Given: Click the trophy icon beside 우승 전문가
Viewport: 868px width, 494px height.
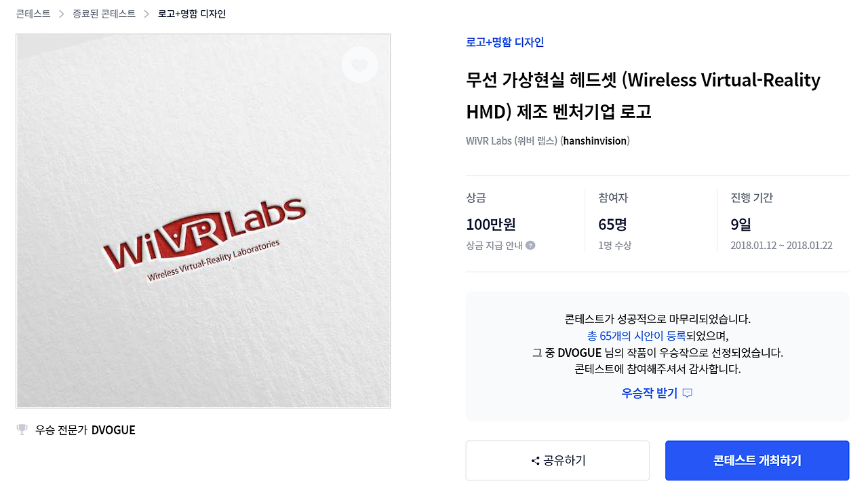Looking at the screenshot, I should point(22,430).
